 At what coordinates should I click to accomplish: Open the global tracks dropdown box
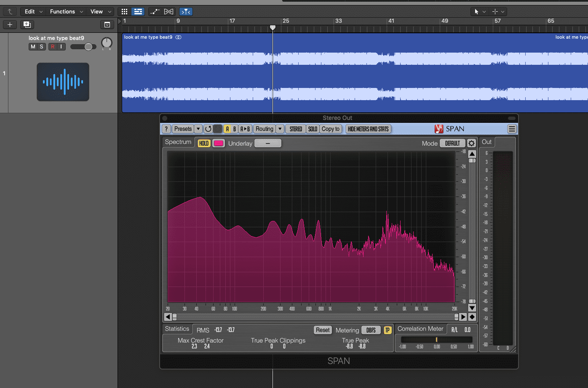(107, 24)
